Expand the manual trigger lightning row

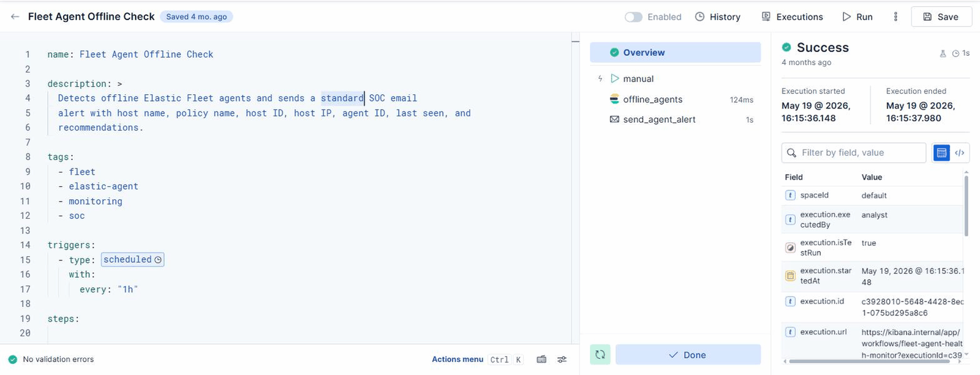point(600,78)
